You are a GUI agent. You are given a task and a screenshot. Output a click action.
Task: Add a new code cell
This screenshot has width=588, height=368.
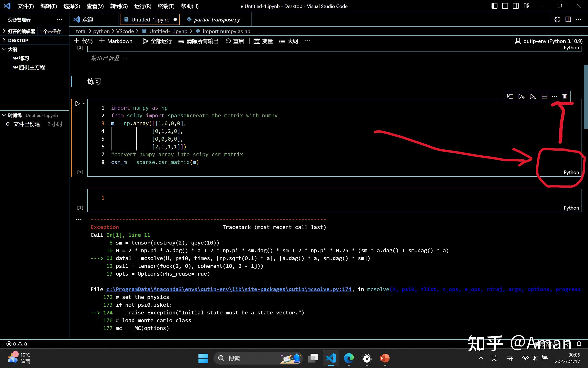pyautogui.click(x=83, y=41)
